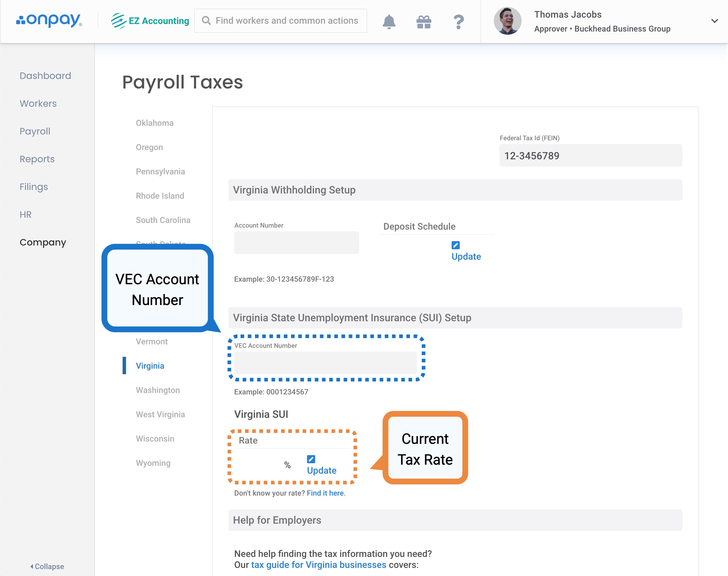The width and height of the screenshot is (728, 576).
Task: Select West Virginia in the state list
Action: 160,414
